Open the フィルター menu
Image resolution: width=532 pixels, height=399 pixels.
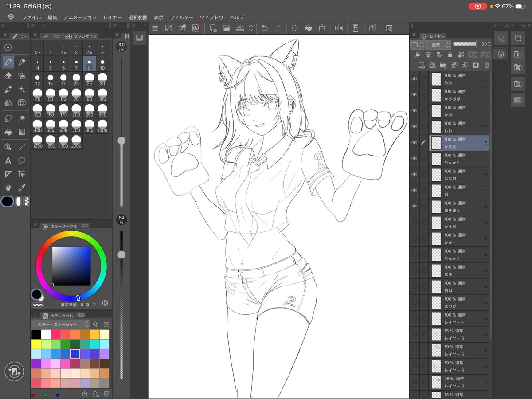coord(182,17)
